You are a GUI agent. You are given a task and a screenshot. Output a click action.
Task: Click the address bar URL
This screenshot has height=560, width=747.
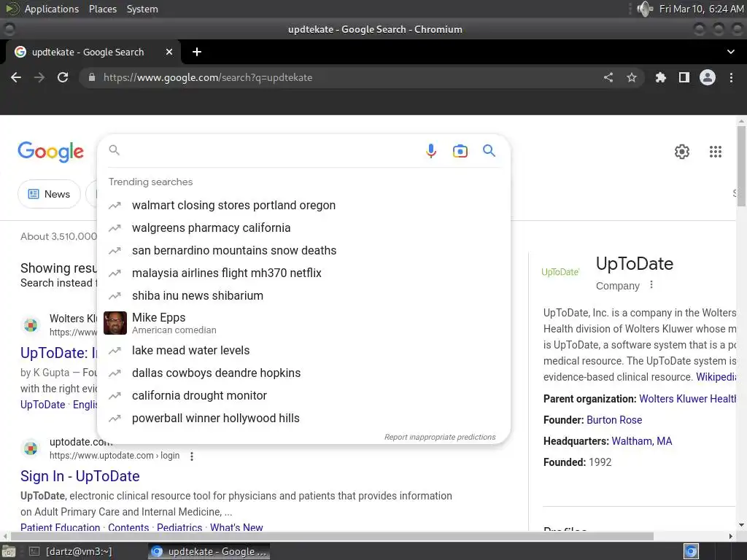point(208,77)
